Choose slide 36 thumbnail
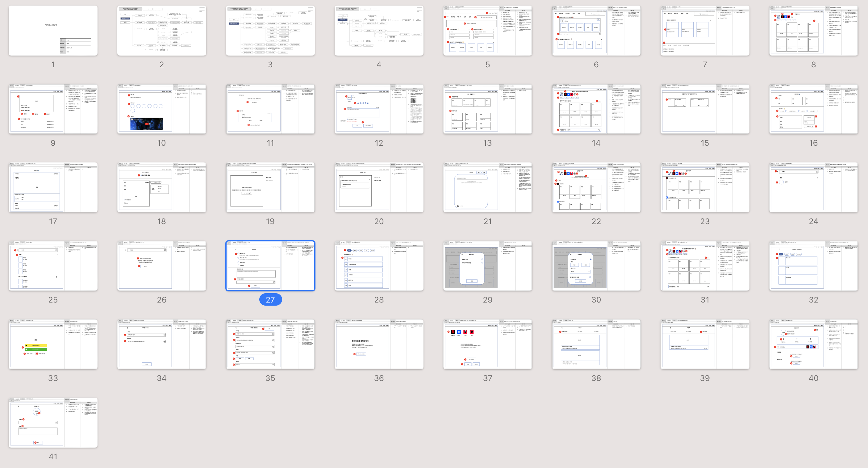868x468 pixels. [379, 344]
